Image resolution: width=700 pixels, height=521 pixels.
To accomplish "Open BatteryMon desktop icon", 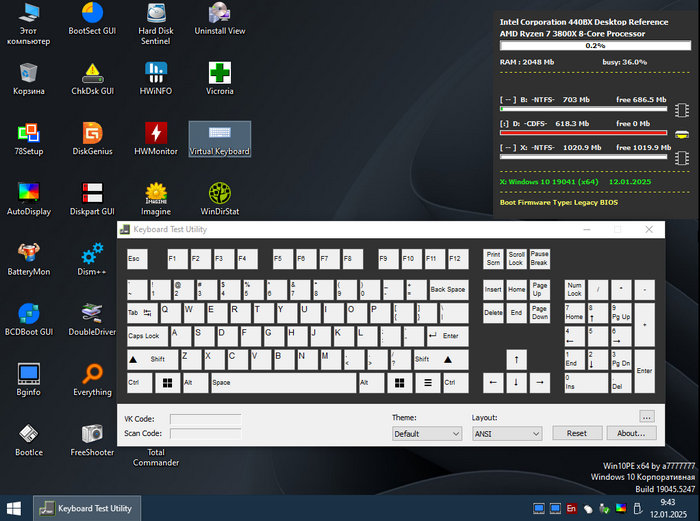I will coord(29,260).
